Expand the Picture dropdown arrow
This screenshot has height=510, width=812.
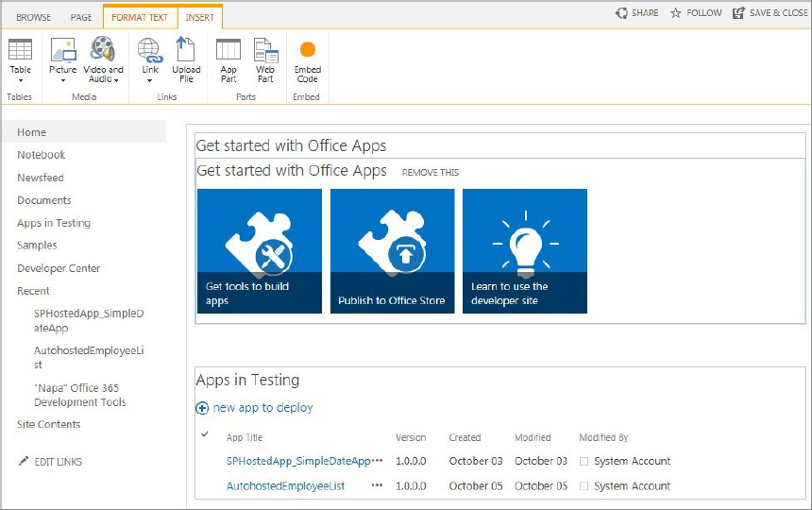63,81
